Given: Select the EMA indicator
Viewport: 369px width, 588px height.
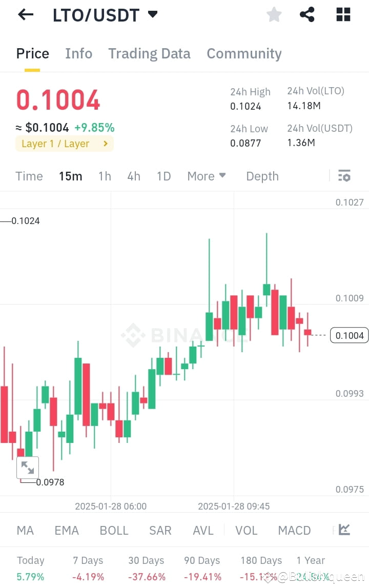Looking at the screenshot, I should [x=67, y=530].
